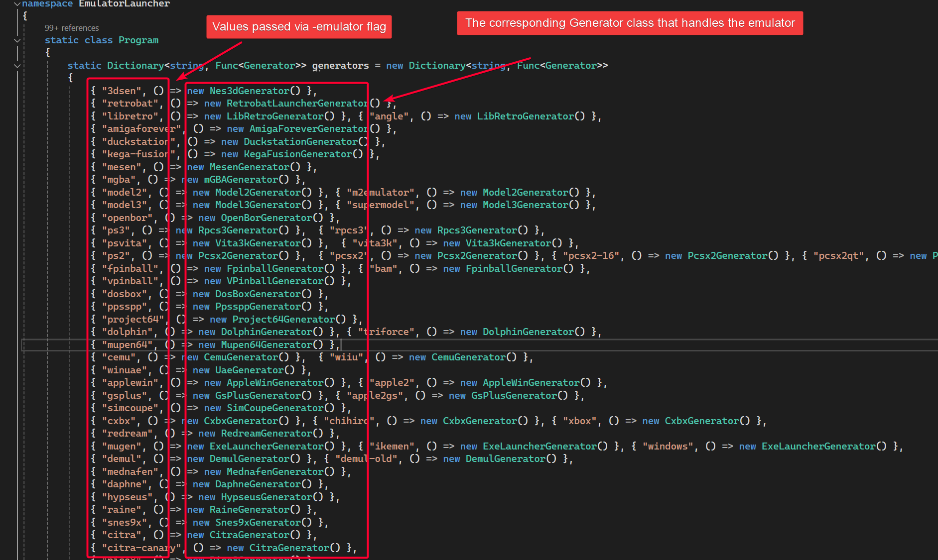The image size is (938, 560).
Task: Open the 99+ references CodeLens link
Action: pos(72,28)
